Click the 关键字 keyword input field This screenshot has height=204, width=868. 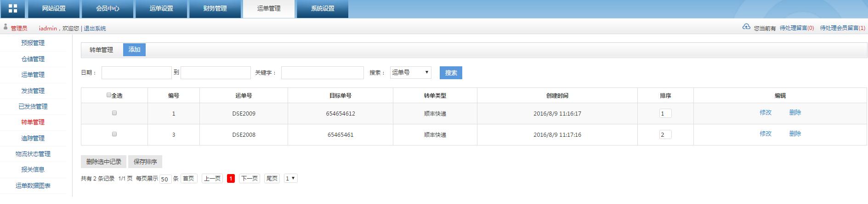point(322,73)
